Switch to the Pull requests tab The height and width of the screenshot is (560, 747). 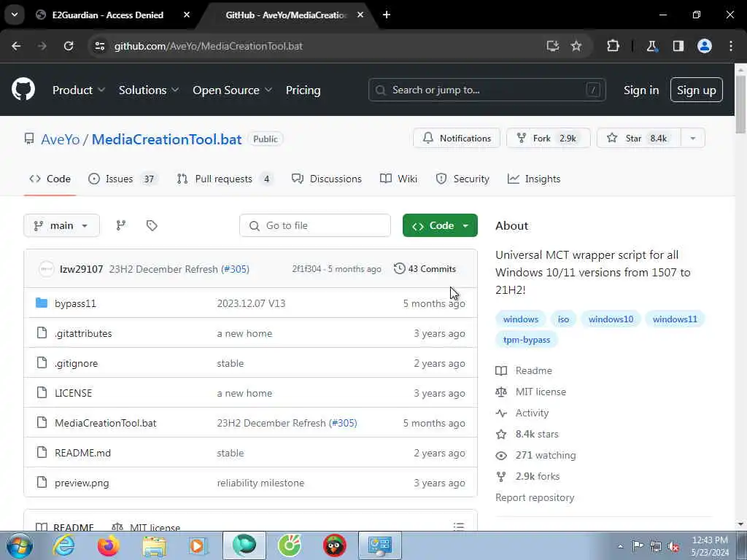coord(225,179)
